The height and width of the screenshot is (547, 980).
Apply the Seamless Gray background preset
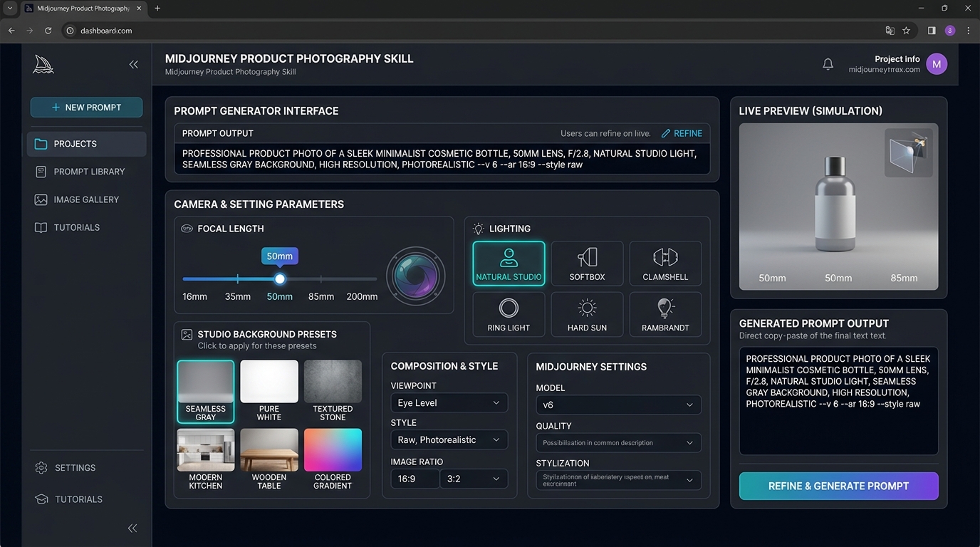[206, 392]
